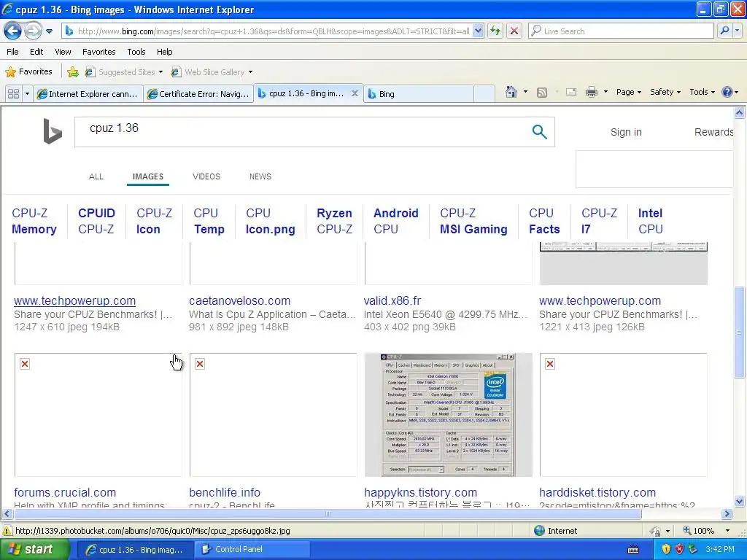This screenshot has height=560, width=747.
Task: Open the benchlife.info result link
Action: (225, 492)
